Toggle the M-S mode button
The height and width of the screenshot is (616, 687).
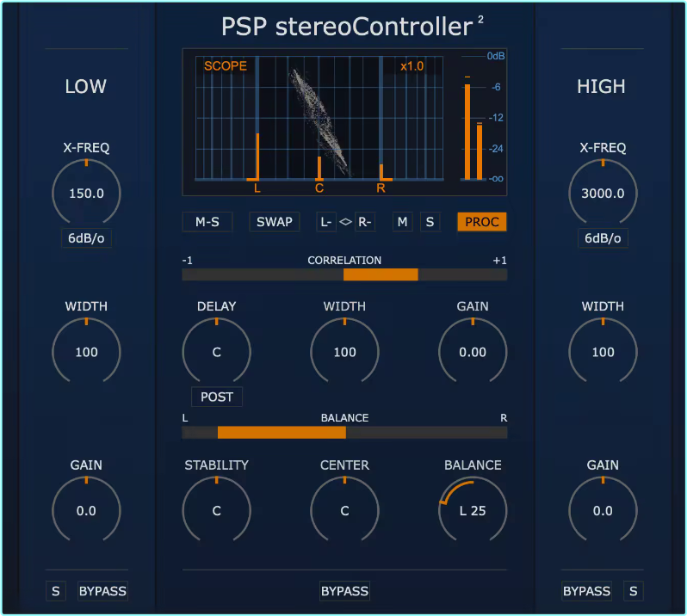click(207, 222)
